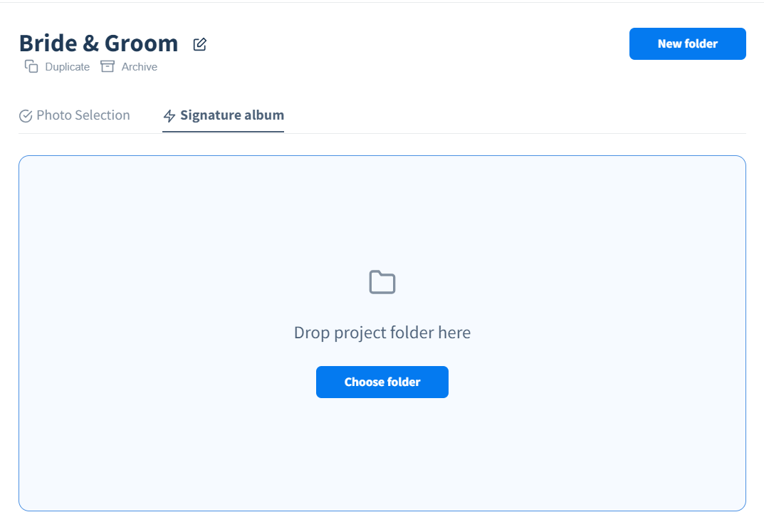The width and height of the screenshot is (764, 532).
Task: Click the folder outline icon in drop zone
Action: [382, 281]
